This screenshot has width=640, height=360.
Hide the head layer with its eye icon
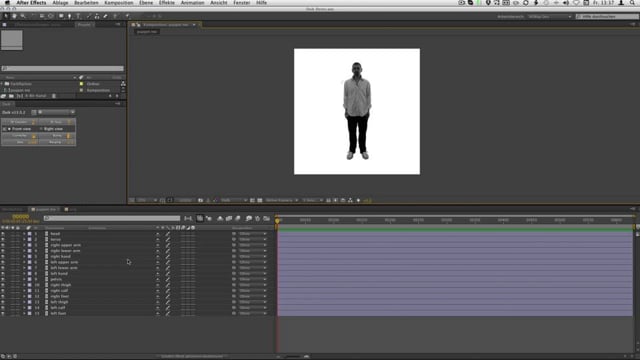[3, 234]
